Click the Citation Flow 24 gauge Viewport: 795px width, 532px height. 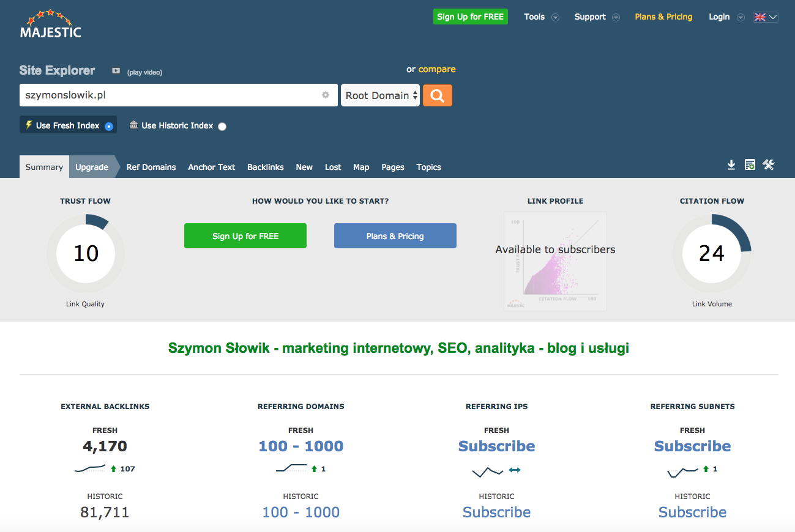(712, 253)
